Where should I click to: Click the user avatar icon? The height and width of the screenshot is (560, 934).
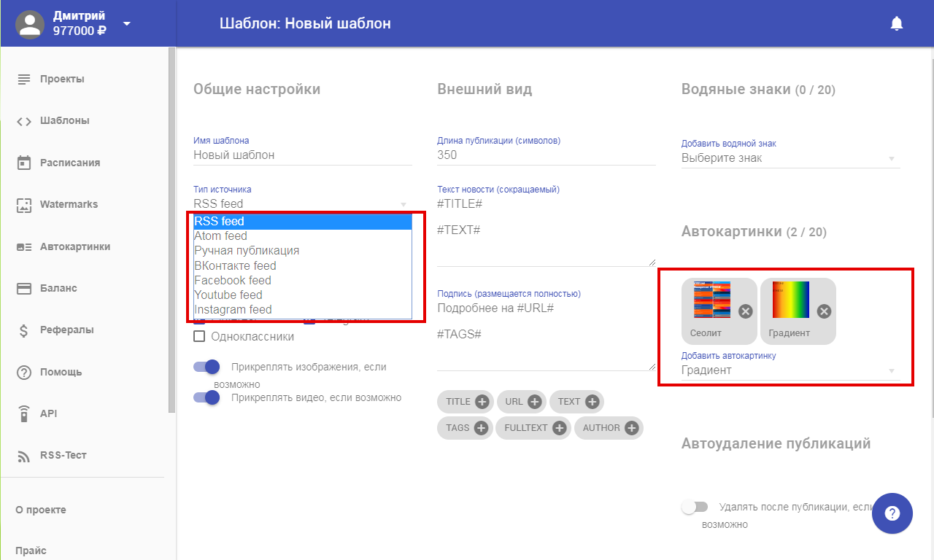coord(30,24)
